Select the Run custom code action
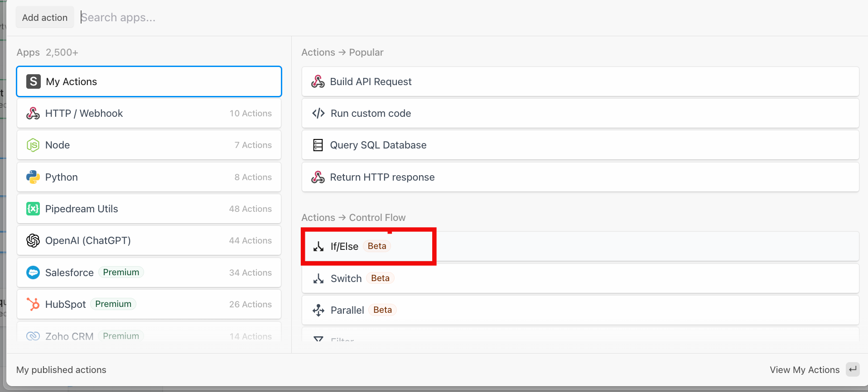 (580, 113)
